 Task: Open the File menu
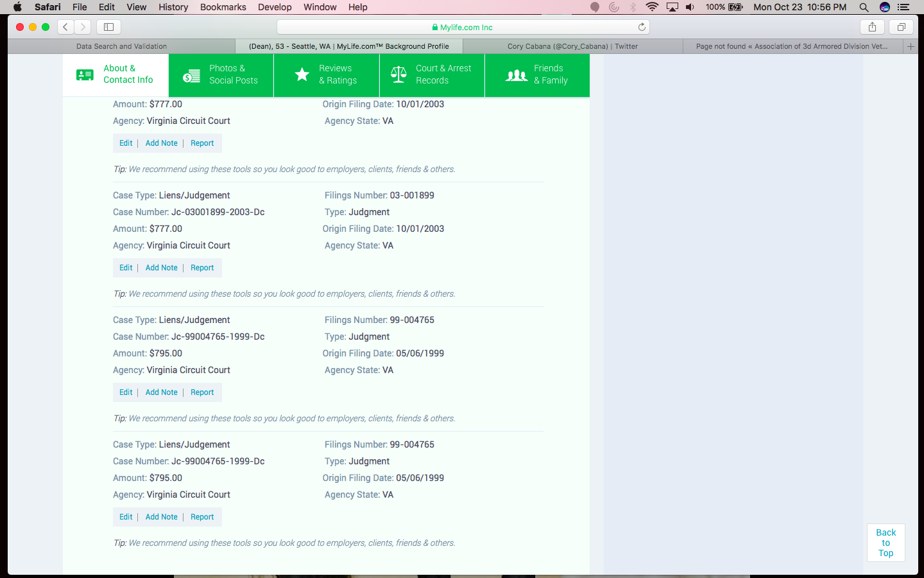[80, 7]
